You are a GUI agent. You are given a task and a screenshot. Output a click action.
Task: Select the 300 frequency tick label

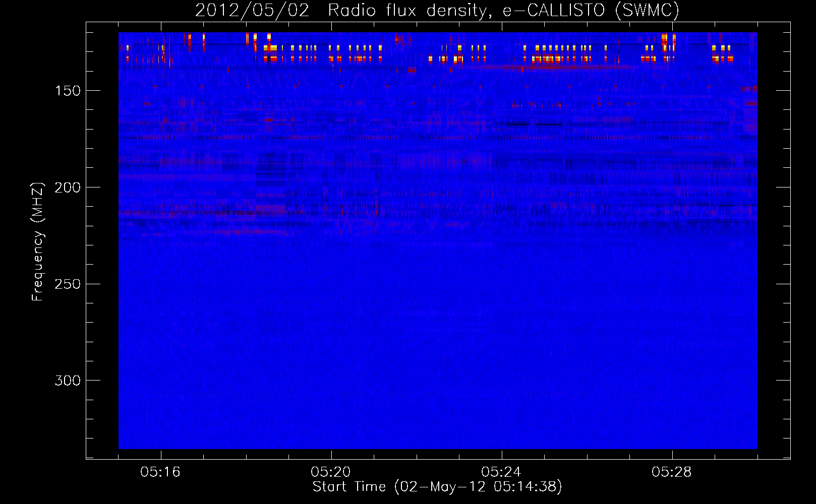(68, 381)
